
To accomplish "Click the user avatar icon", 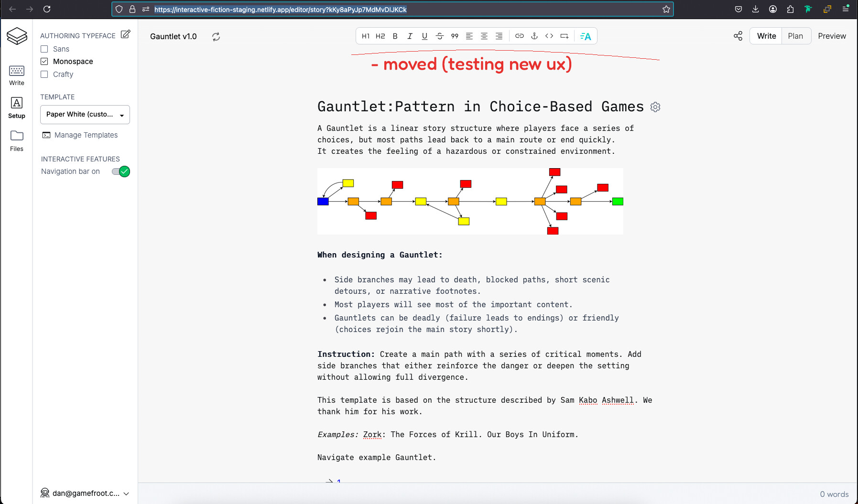I will [45, 493].
